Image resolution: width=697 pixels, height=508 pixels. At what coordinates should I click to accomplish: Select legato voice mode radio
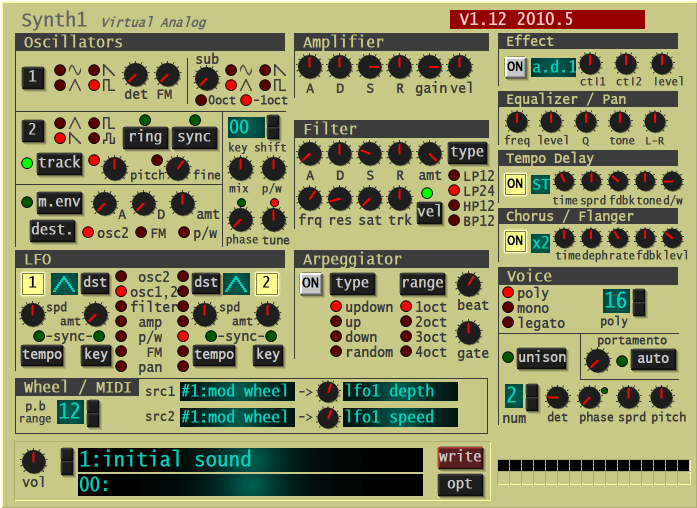[508, 322]
